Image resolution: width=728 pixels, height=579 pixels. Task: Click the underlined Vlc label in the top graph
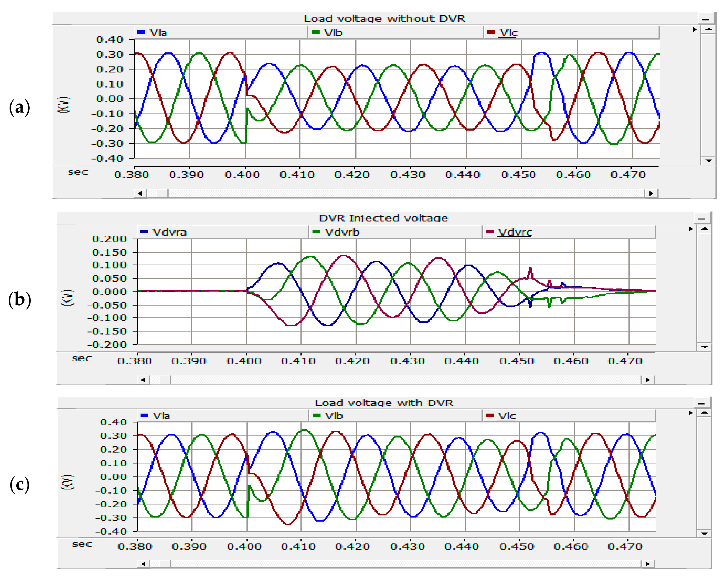pyautogui.click(x=508, y=33)
